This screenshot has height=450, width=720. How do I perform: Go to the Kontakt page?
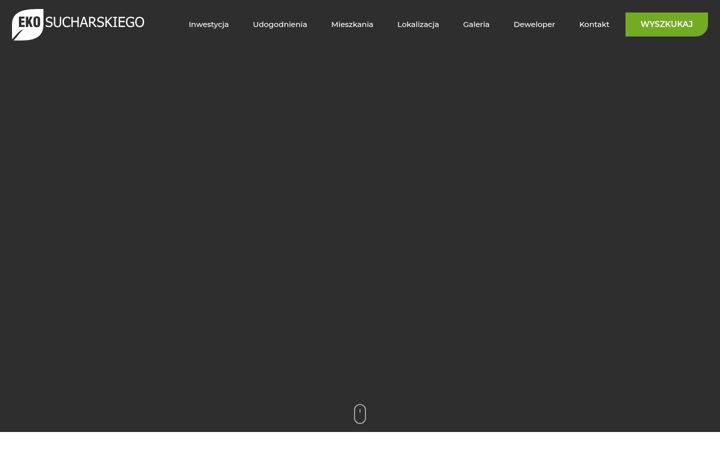[594, 24]
